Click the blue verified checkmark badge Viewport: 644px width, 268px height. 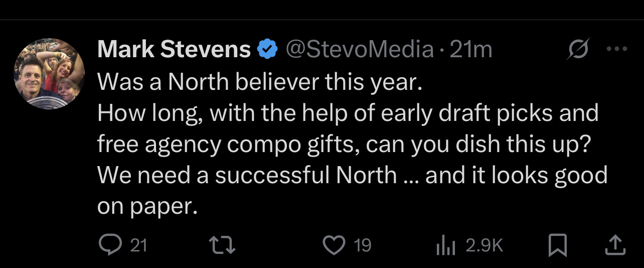(267, 50)
